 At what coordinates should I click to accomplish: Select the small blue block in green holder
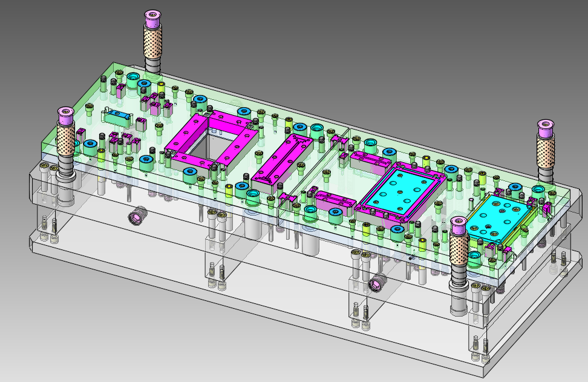117,114
